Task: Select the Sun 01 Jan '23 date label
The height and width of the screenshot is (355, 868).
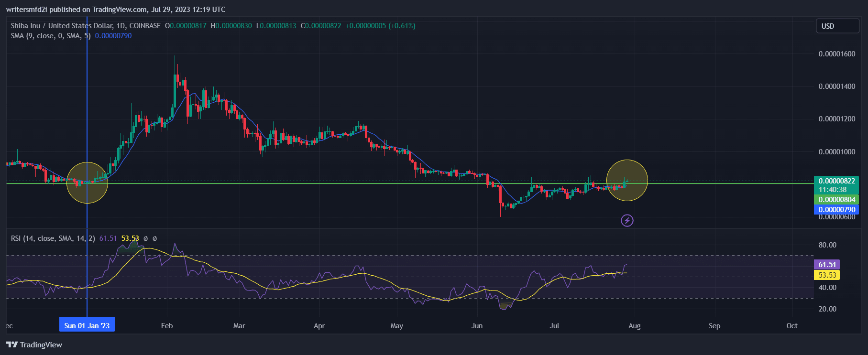Action: click(87, 325)
